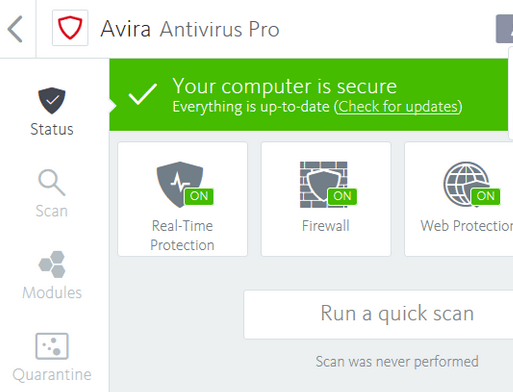This screenshot has width=513, height=392.
Task: Toggle the Firewall ON badge
Action: 342,196
